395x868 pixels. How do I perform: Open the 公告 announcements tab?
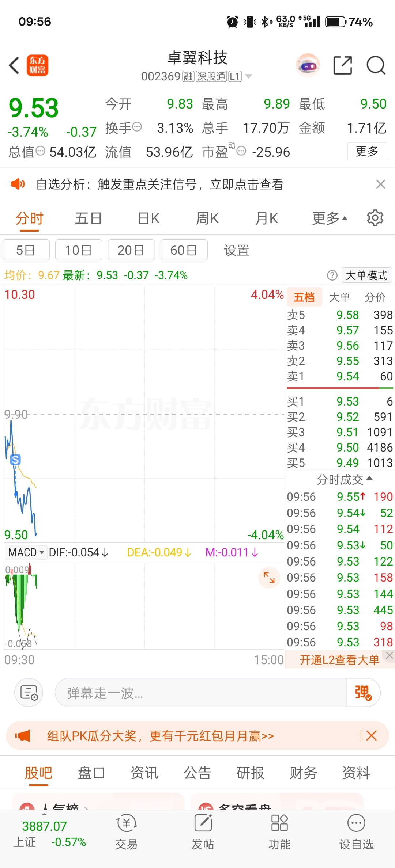(x=197, y=773)
